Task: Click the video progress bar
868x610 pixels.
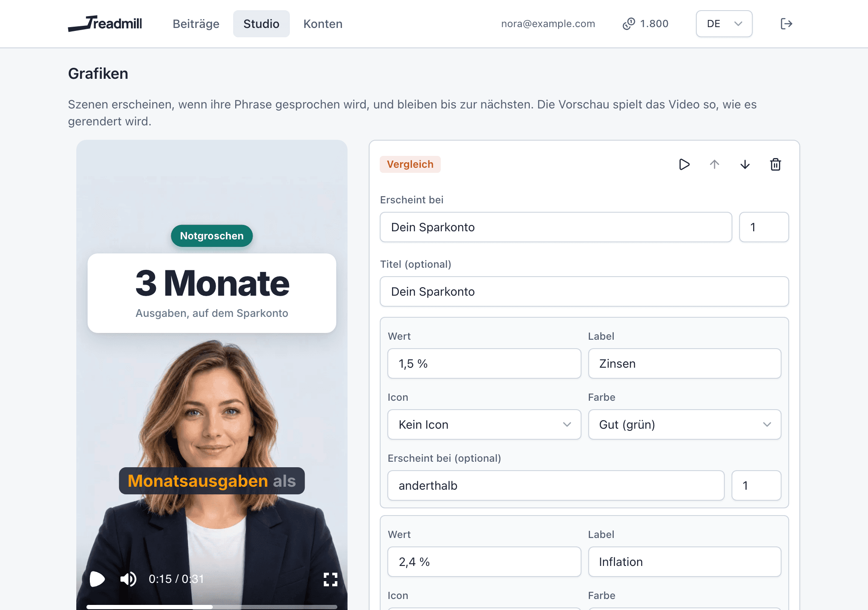Action: pos(212,607)
